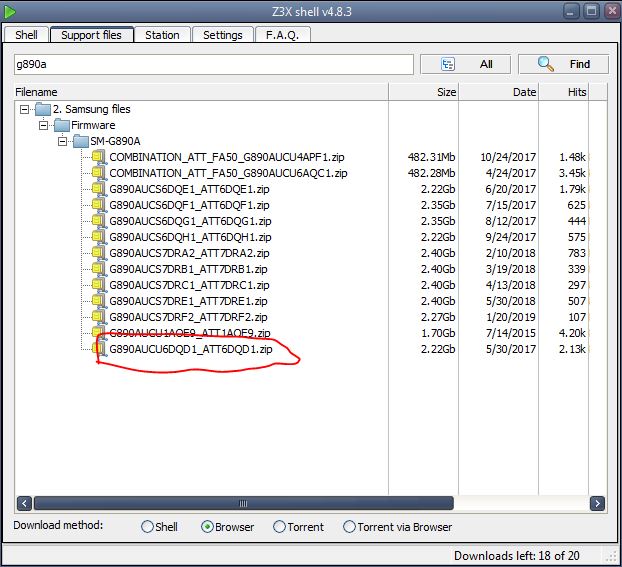Click the 1.70Gb size cell

click(438, 333)
